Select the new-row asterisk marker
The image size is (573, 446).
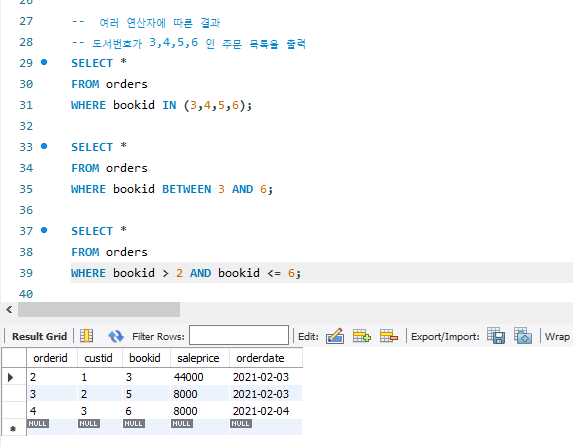pos(13,428)
